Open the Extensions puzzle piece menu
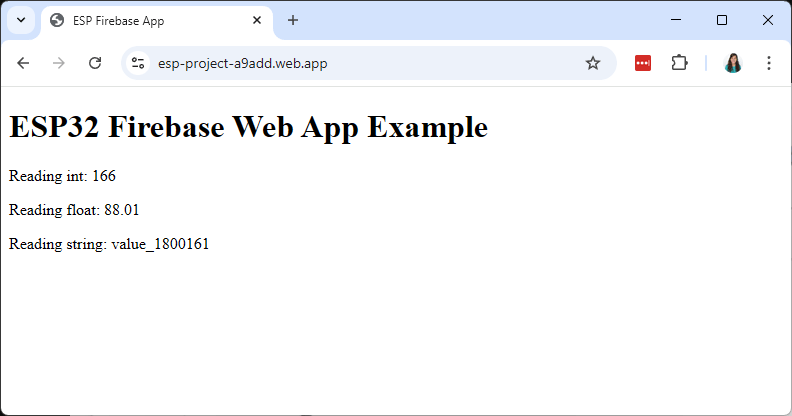Screen dimensions: 792x416 [680, 63]
